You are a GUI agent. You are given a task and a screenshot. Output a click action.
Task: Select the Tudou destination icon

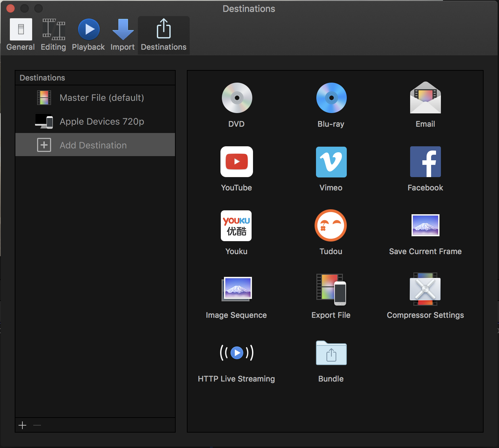pyautogui.click(x=331, y=225)
